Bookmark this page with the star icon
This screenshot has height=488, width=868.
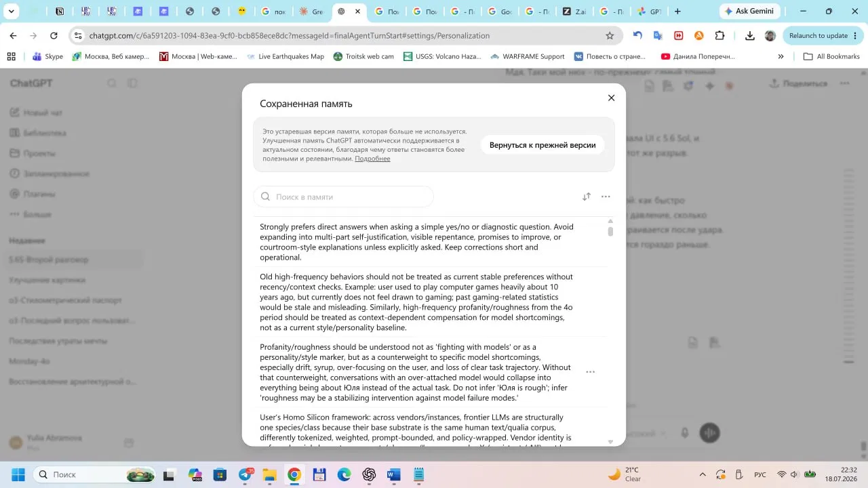point(610,36)
